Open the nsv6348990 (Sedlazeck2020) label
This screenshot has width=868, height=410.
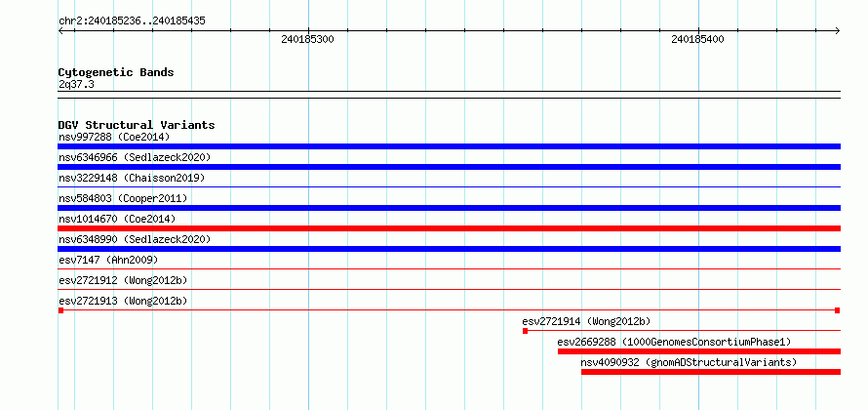[x=135, y=239]
